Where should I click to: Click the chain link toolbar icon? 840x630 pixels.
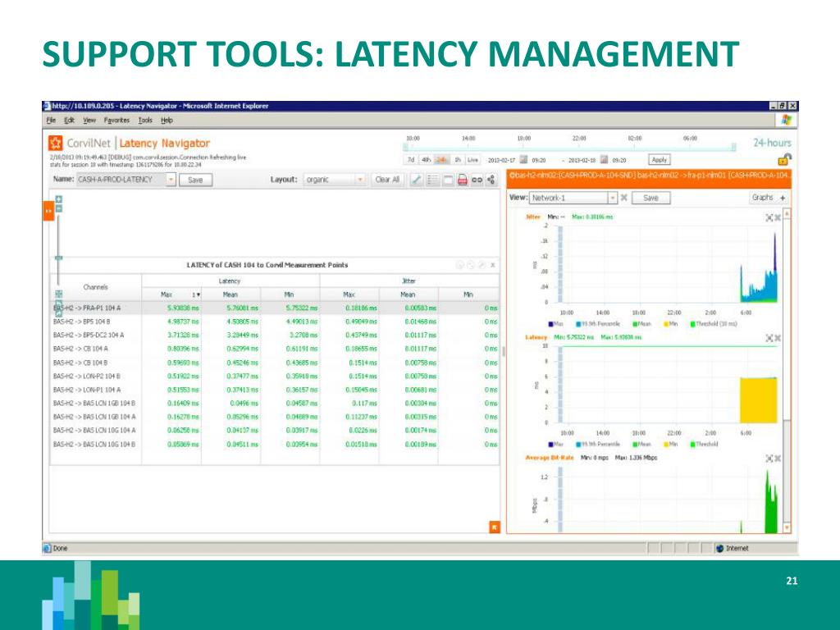click(477, 180)
